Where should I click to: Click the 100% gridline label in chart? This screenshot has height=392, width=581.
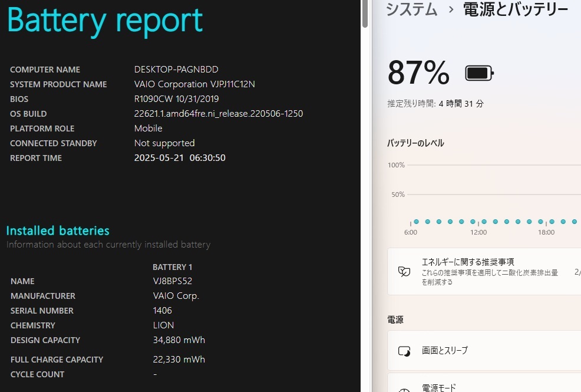point(396,165)
